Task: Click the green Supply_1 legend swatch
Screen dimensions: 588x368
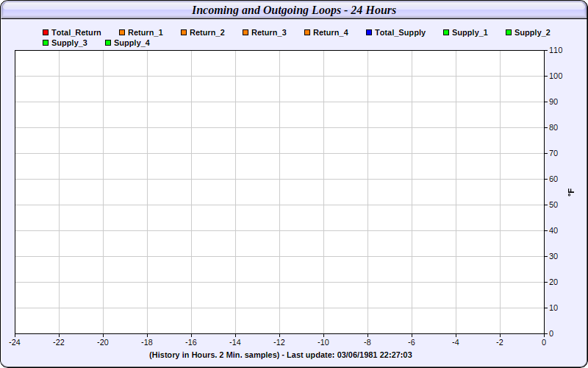Action: coord(447,33)
